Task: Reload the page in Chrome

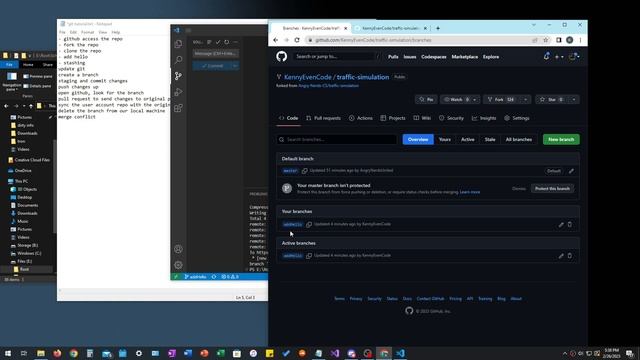Action: [x=297, y=40]
